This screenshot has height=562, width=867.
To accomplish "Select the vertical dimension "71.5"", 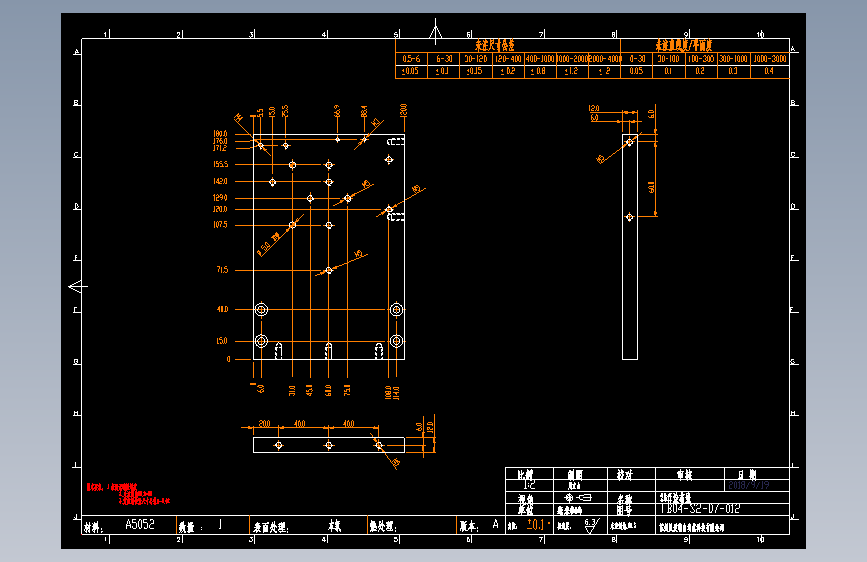I will tap(222, 270).
